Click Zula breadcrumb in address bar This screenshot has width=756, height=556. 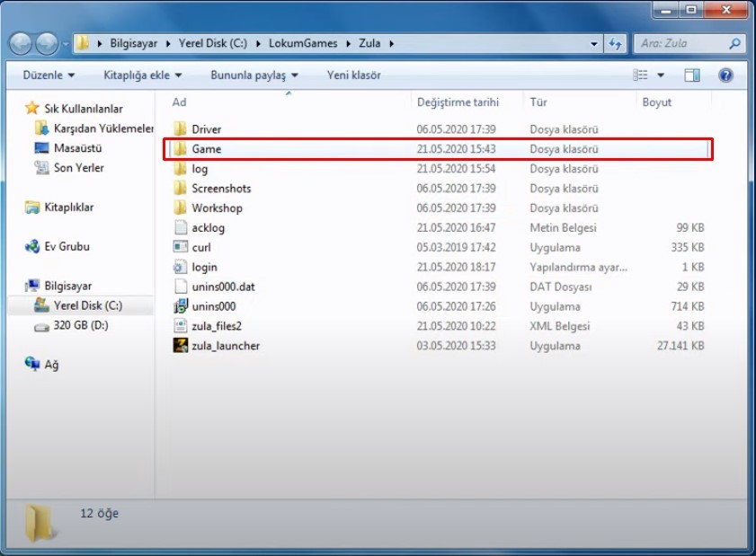click(369, 43)
